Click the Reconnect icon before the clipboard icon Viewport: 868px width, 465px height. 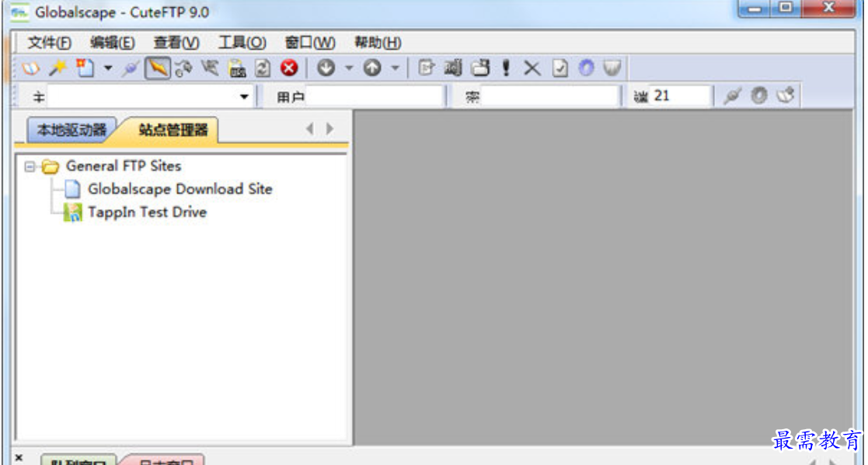(x=210, y=68)
